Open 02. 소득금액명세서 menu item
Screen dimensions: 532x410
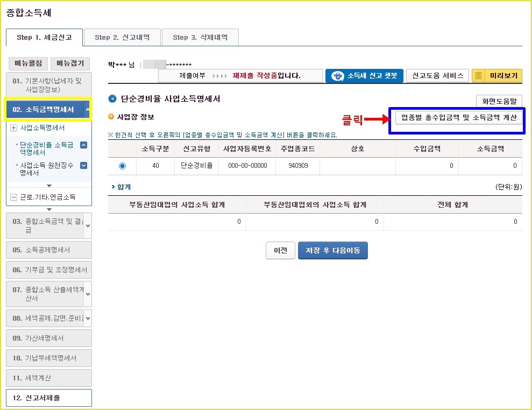(x=45, y=109)
